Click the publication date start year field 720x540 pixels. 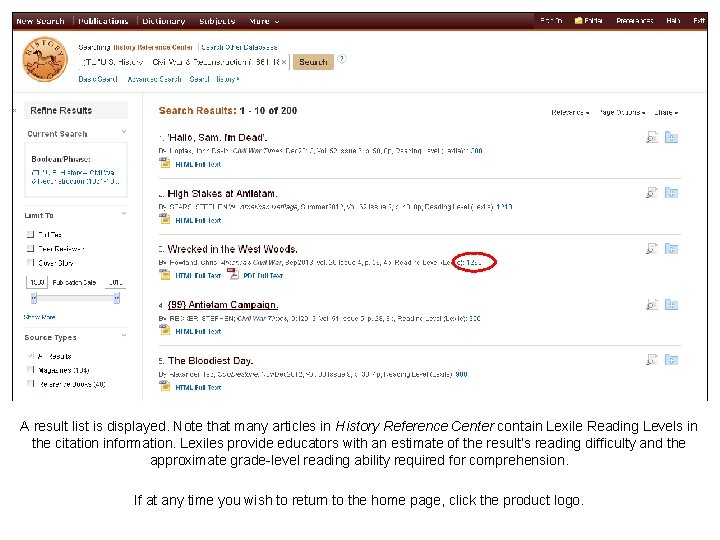(x=37, y=282)
